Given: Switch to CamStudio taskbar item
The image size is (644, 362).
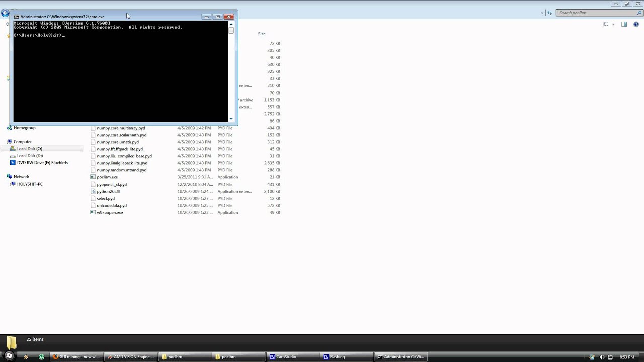Looking at the screenshot, I should (293, 357).
